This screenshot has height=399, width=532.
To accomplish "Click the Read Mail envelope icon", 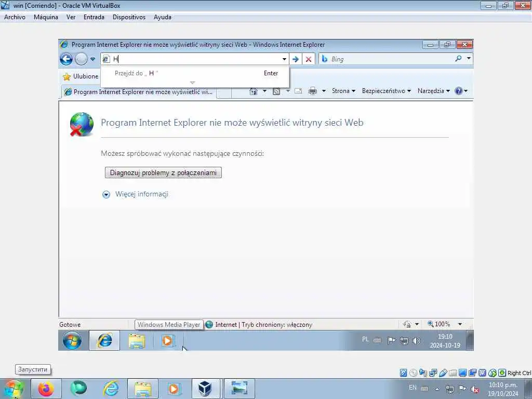I will 298,91.
